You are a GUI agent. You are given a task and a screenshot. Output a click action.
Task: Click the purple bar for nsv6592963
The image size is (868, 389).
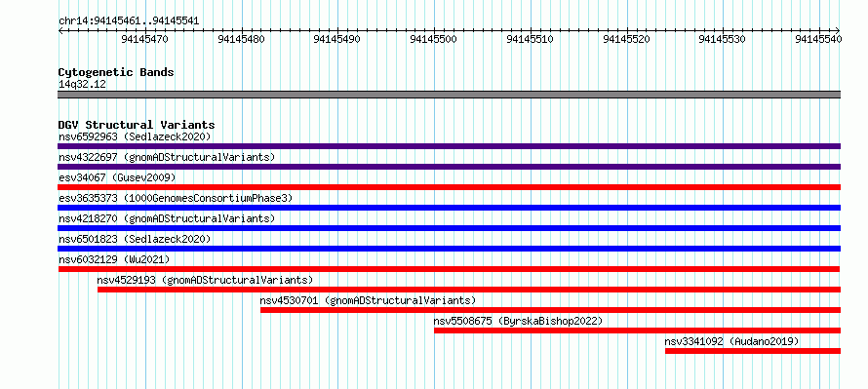pos(449,146)
